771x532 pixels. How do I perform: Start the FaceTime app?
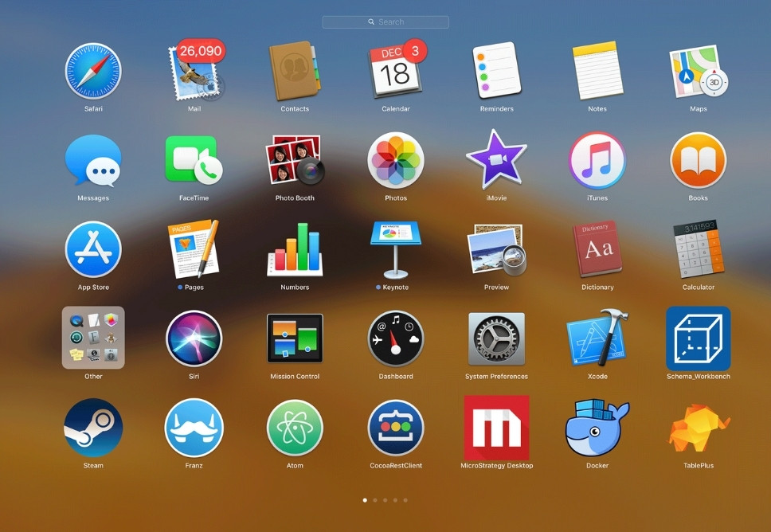click(x=194, y=160)
